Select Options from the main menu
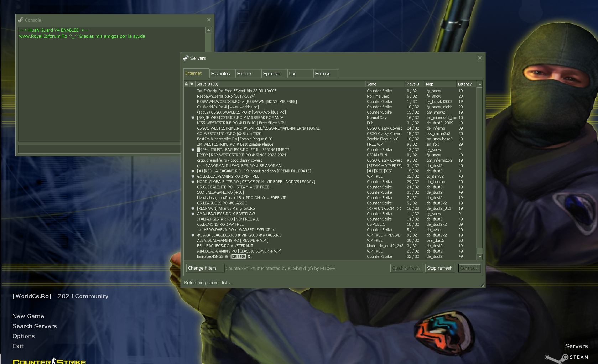 [x=24, y=336]
